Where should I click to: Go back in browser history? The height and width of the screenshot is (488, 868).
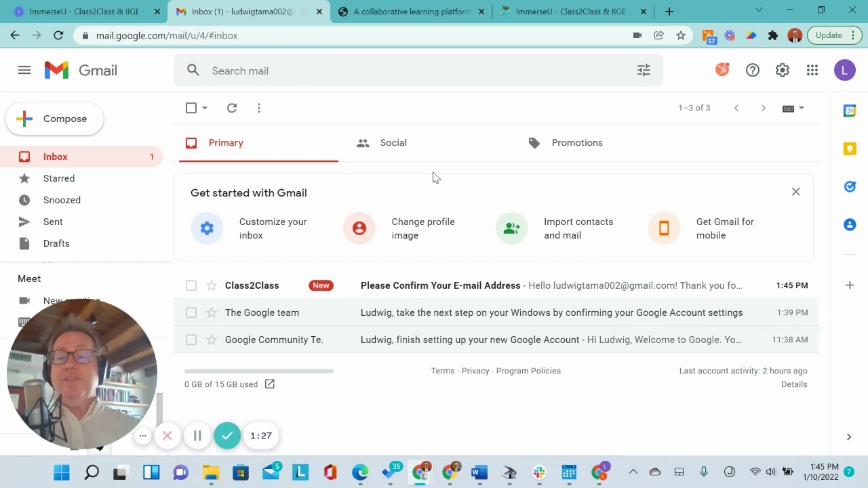pos(15,35)
